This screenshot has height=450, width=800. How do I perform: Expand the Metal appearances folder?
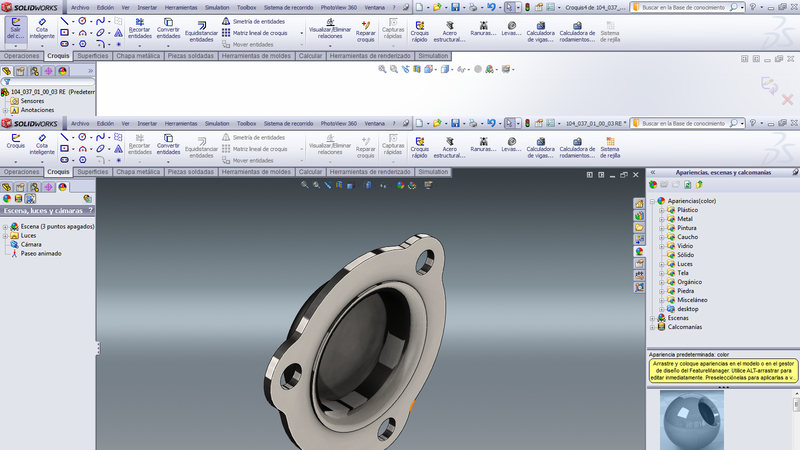tap(661, 219)
